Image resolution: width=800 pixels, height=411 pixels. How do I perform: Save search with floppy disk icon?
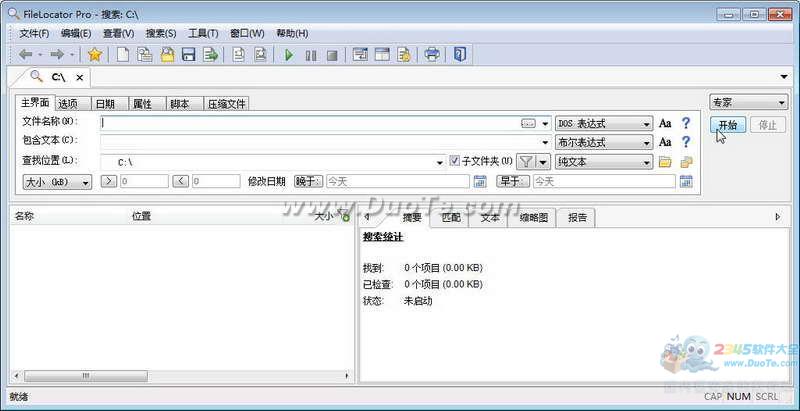point(189,55)
